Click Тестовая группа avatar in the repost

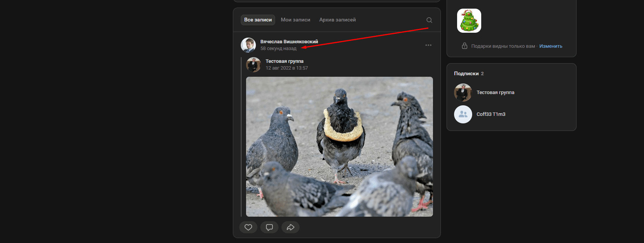[253, 65]
